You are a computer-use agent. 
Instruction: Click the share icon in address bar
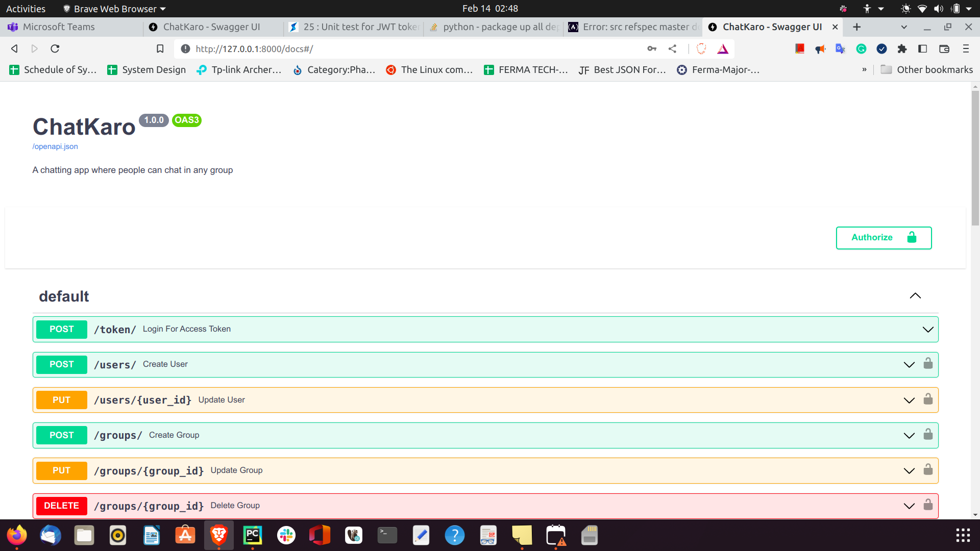[672, 49]
